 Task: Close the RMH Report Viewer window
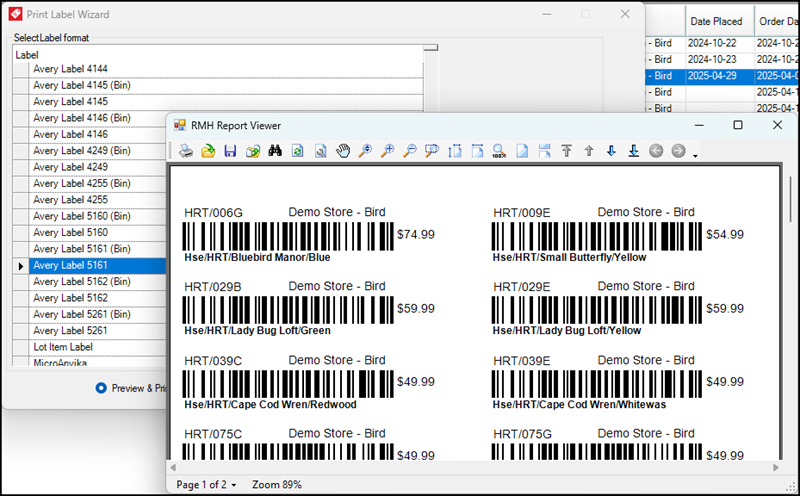coord(777,125)
